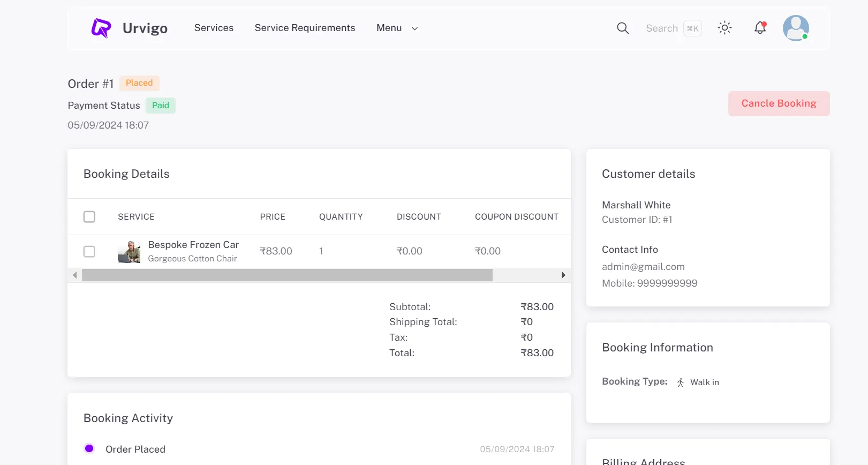Click the Order Placed purple dot marker

coord(89,448)
